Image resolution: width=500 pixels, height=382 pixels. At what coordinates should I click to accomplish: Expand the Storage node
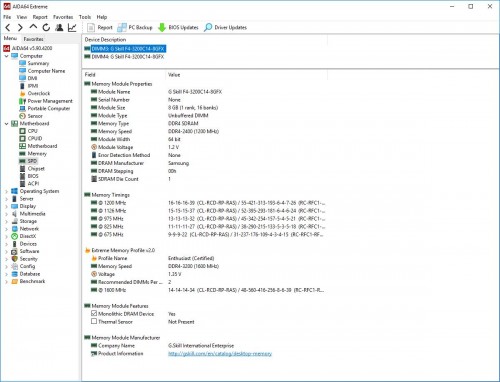[6, 221]
